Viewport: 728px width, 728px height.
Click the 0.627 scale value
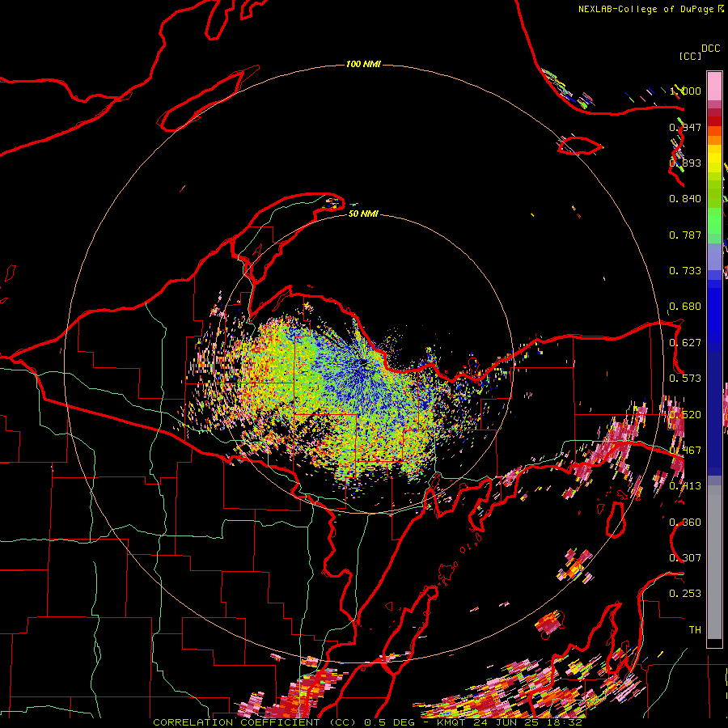[685, 343]
